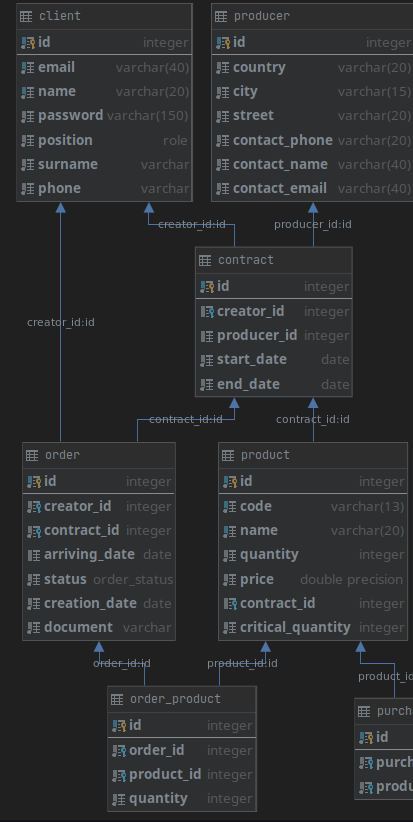Click the table icon beside producer header

tap(221, 16)
